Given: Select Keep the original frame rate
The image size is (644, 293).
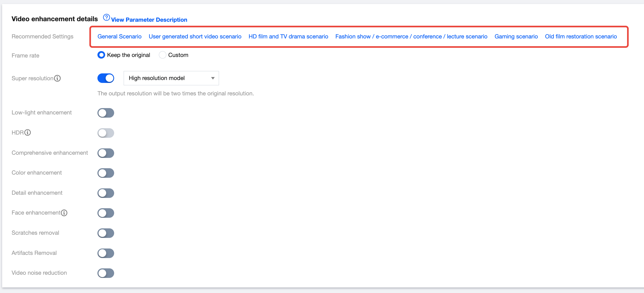Looking at the screenshot, I should pos(101,55).
